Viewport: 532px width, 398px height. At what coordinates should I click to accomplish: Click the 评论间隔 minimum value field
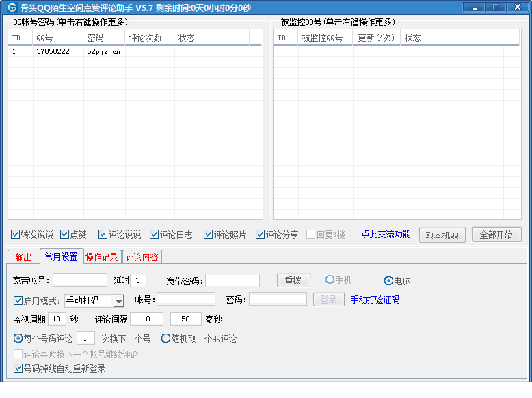(x=146, y=319)
